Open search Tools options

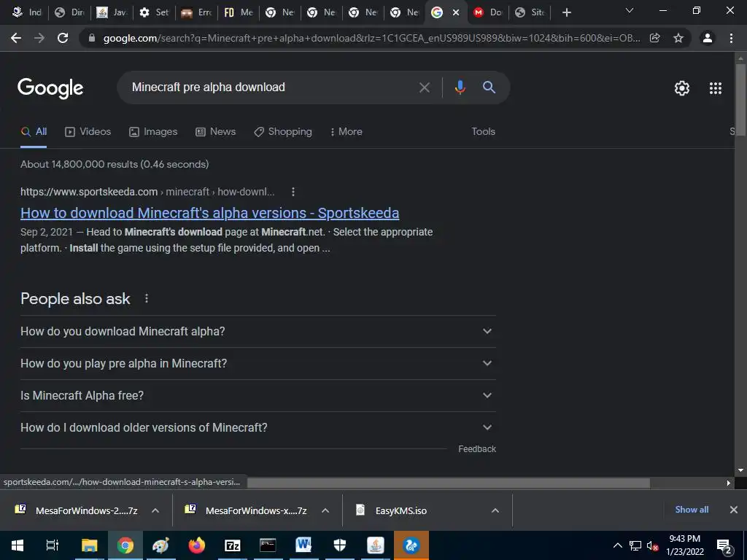[x=483, y=131]
